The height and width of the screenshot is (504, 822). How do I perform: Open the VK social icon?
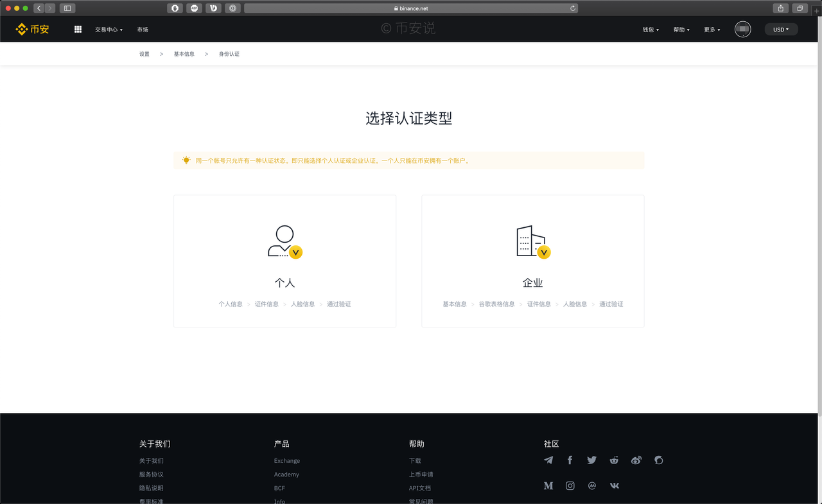(615, 486)
